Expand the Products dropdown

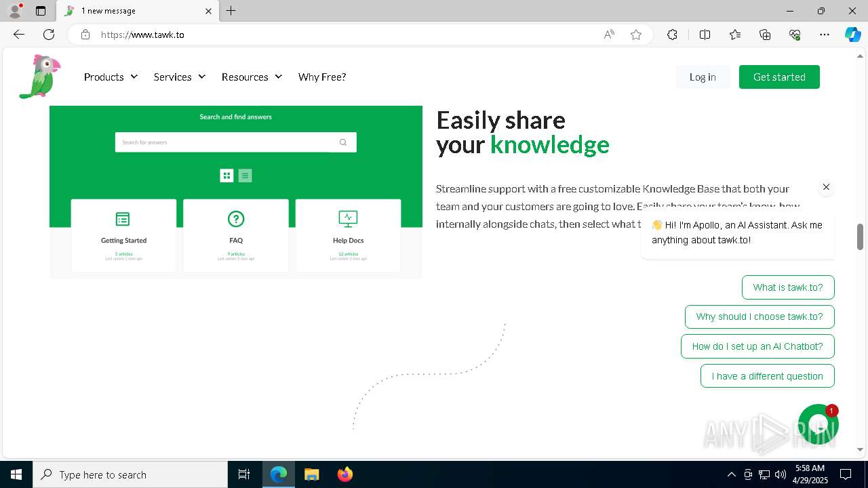click(x=111, y=77)
